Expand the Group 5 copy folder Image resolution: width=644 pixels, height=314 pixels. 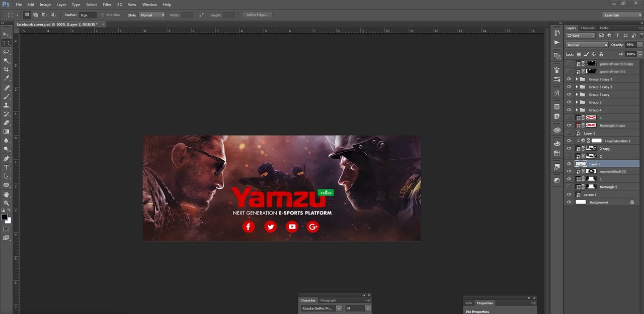[577, 94]
